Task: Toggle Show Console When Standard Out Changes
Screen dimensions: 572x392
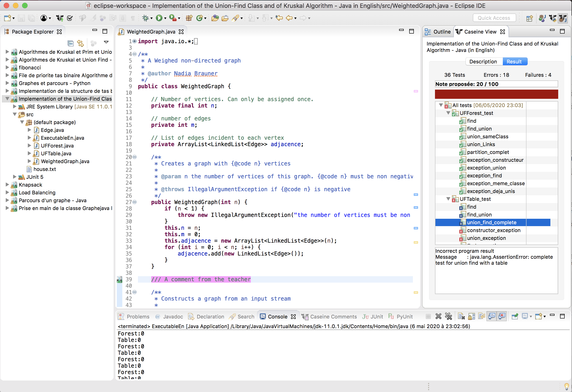Action: (492, 316)
